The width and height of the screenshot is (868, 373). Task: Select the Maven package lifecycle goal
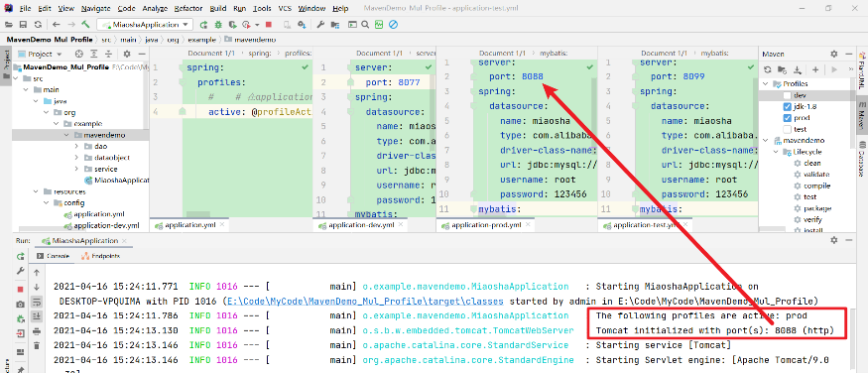coord(817,208)
